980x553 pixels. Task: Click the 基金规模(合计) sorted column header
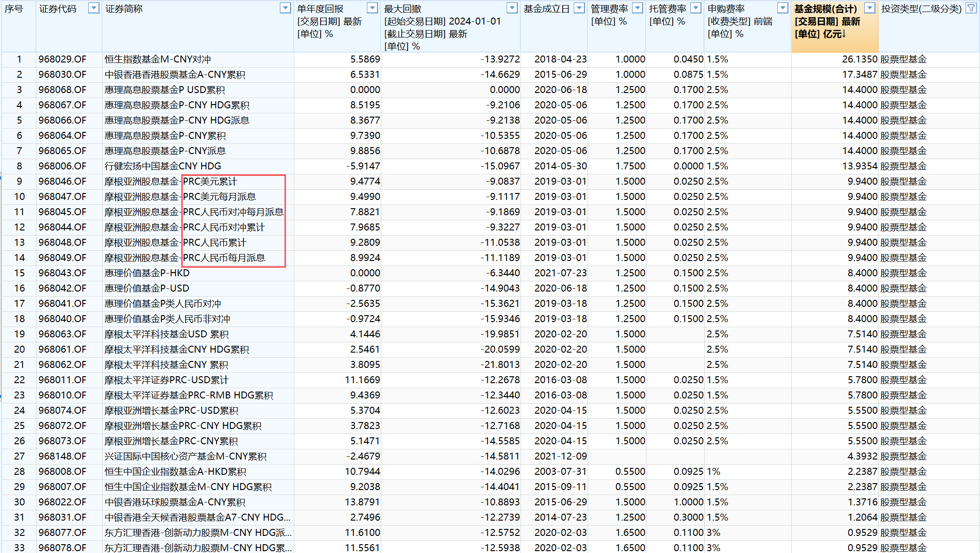coord(835,26)
